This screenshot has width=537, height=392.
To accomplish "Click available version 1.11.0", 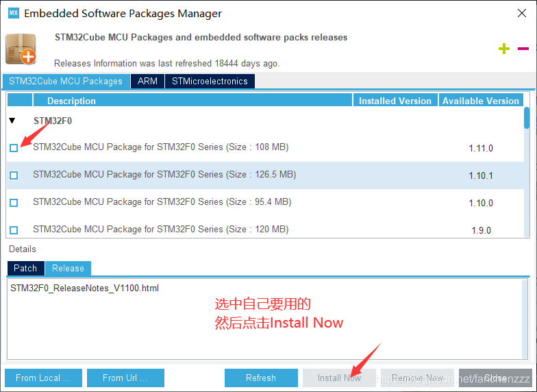I will (x=481, y=148).
